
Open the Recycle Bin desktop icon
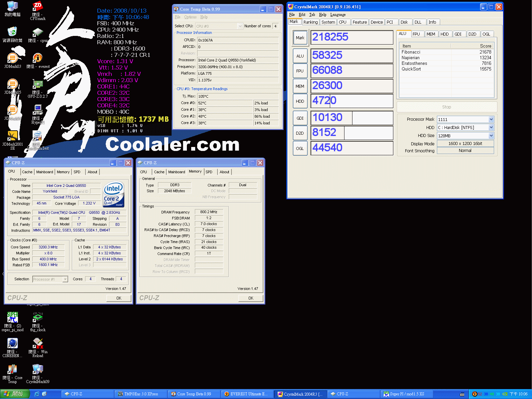(12, 35)
